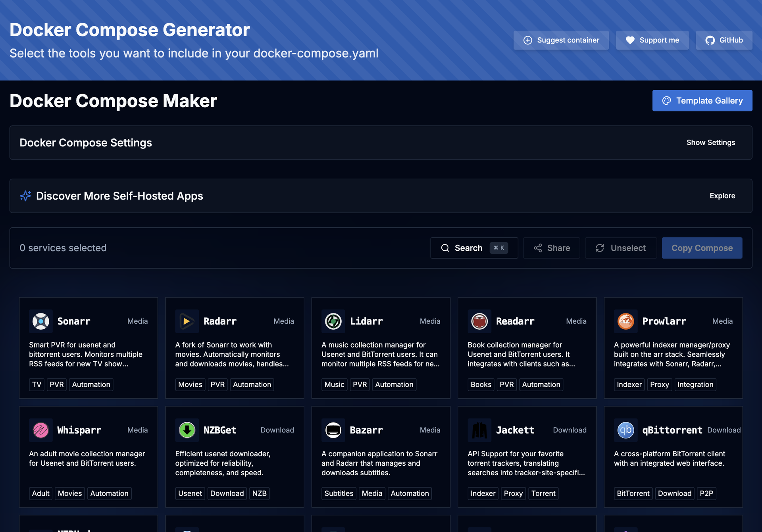Click the Prowlarr app icon
This screenshot has height=532, width=762.
(626, 321)
